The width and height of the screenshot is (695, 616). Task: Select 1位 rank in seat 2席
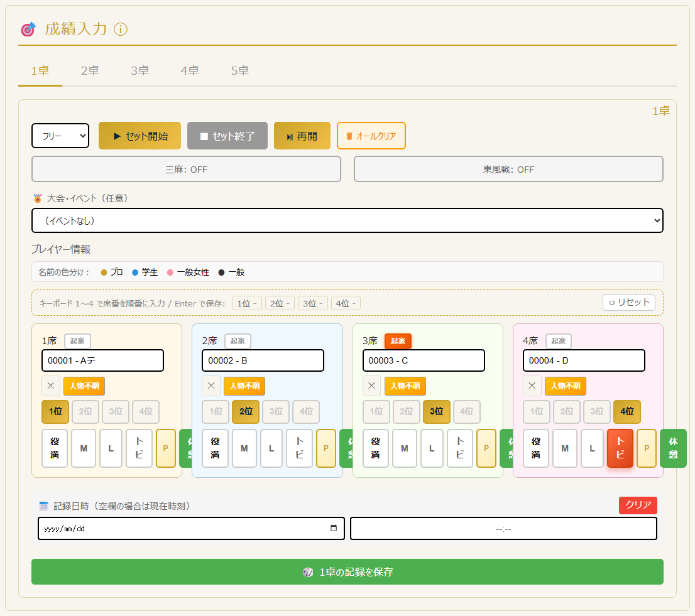[x=216, y=411]
